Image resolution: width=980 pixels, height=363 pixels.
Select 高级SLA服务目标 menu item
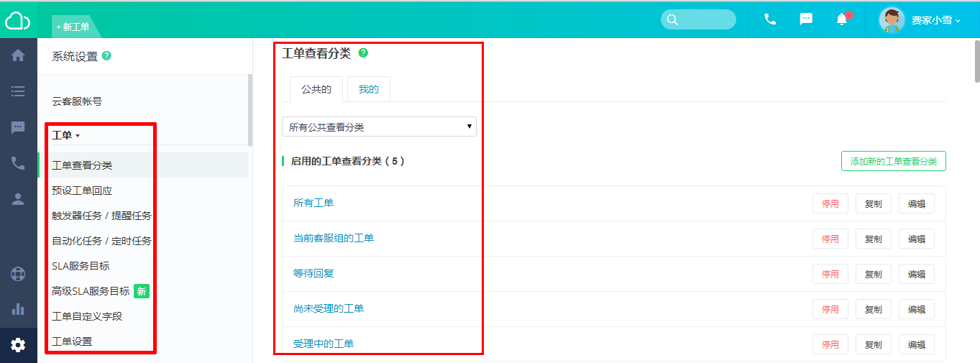[x=91, y=291]
